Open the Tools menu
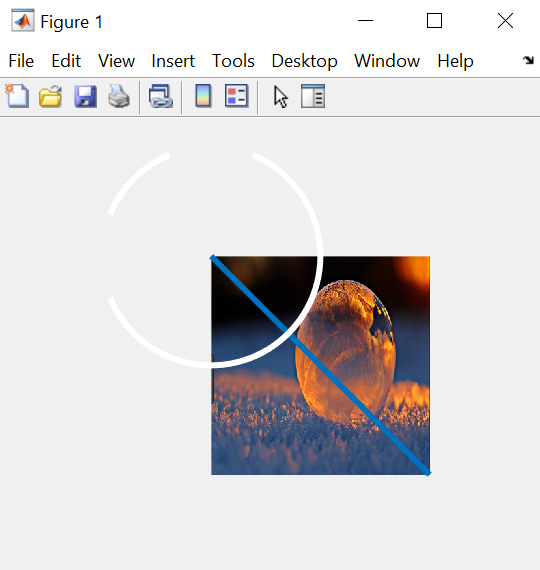This screenshot has height=570, width=540. pos(233,61)
